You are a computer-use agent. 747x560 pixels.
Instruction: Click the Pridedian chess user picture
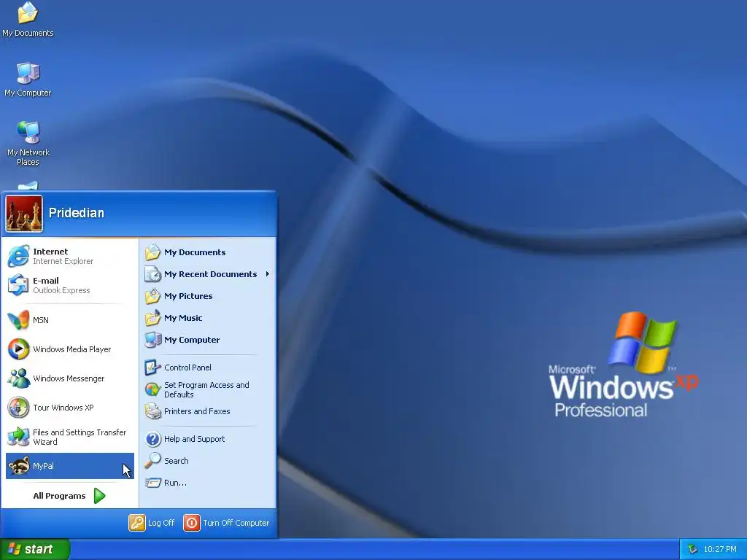pyautogui.click(x=24, y=214)
